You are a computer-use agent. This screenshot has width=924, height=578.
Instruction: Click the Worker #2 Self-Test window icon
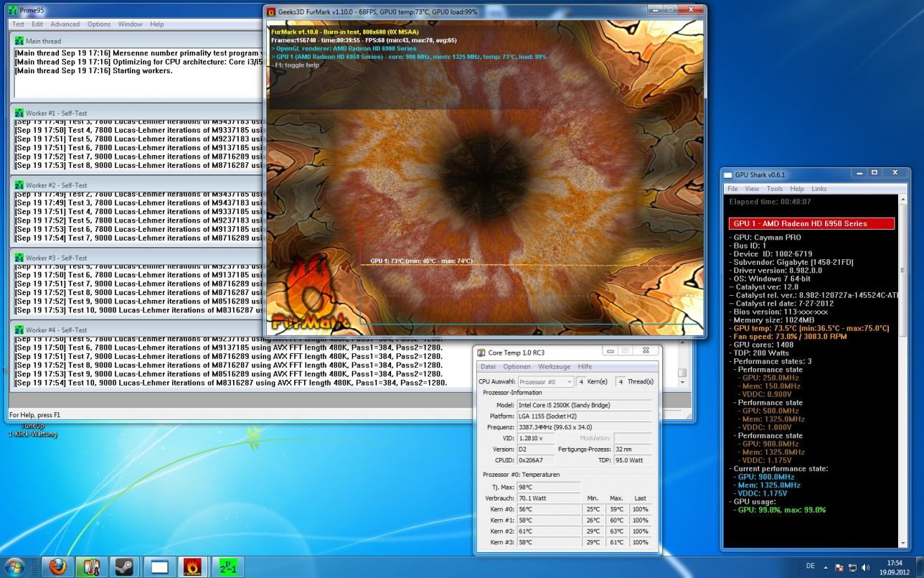tap(19, 185)
